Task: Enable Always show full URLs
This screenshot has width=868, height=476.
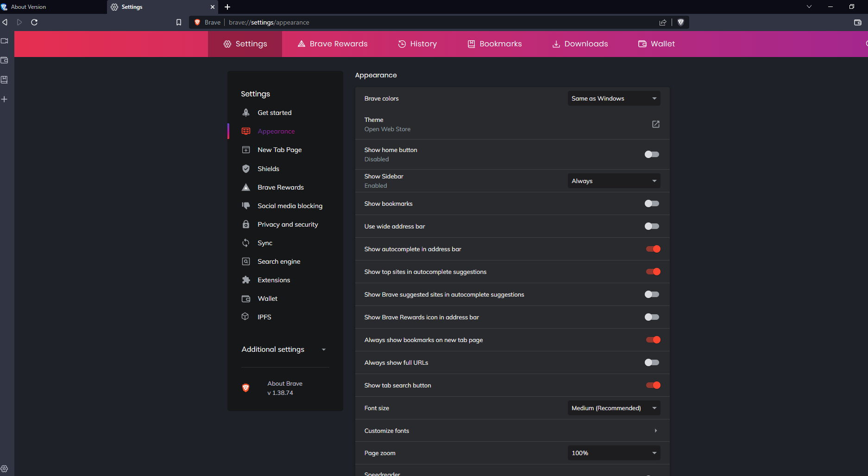Action: click(x=652, y=362)
